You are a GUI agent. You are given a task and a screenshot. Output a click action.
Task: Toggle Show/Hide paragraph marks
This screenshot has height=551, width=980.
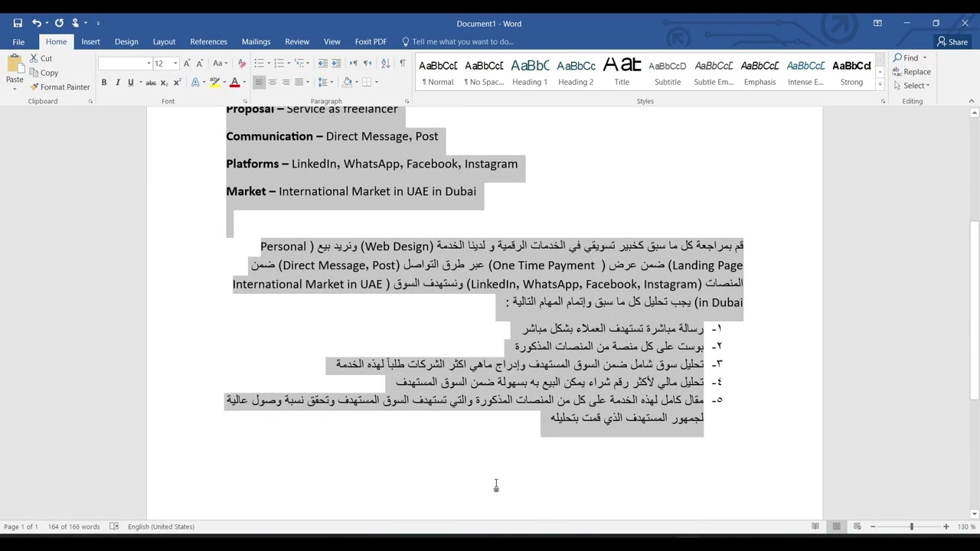(x=403, y=64)
